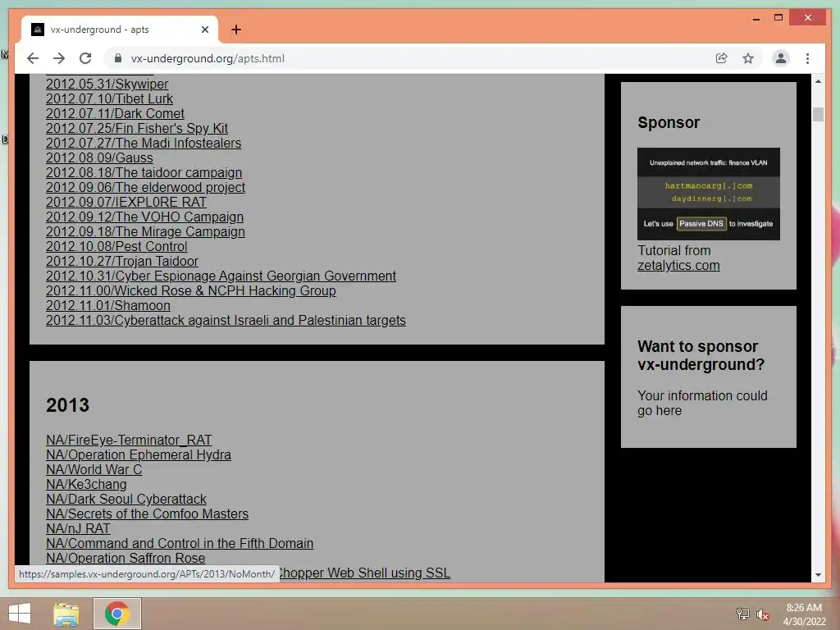Open NA/Operation Saffron Rose link
The height and width of the screenshot is (630, 840).
pyautogui.click(x=126, y=558)
